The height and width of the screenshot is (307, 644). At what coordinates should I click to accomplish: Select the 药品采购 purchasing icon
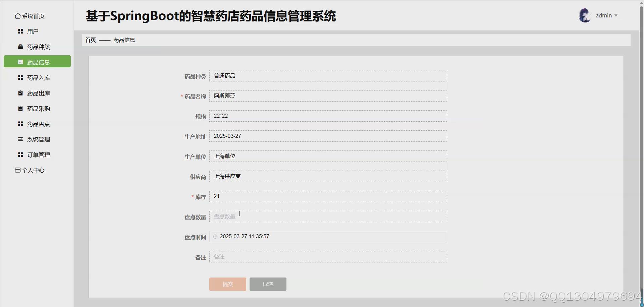pyautogui.click(x=20, y=108)
